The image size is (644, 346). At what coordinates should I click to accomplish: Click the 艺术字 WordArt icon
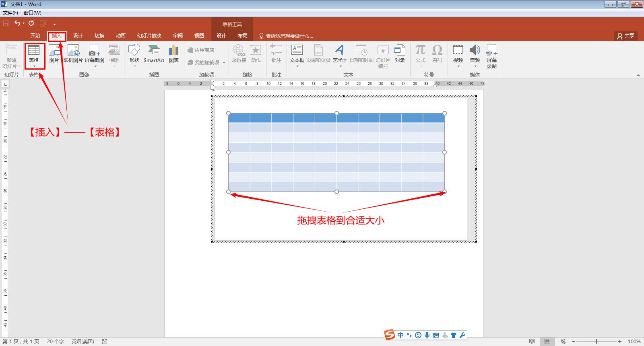340,54
